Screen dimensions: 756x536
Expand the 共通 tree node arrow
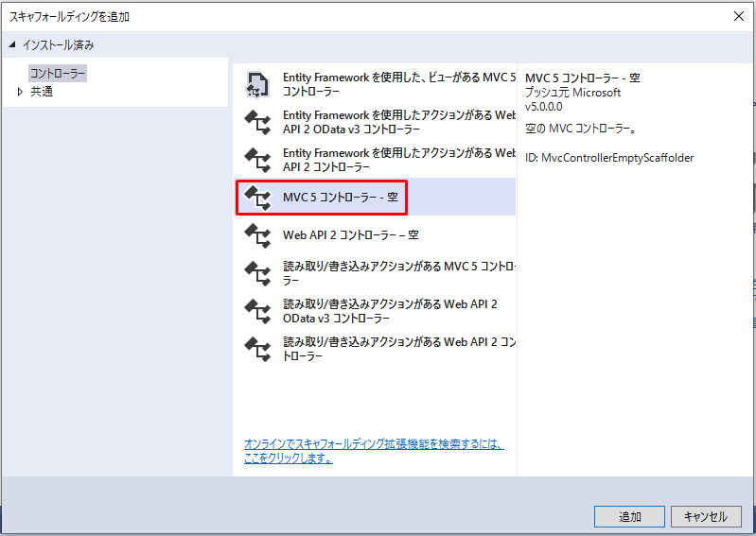coord(20,92)
